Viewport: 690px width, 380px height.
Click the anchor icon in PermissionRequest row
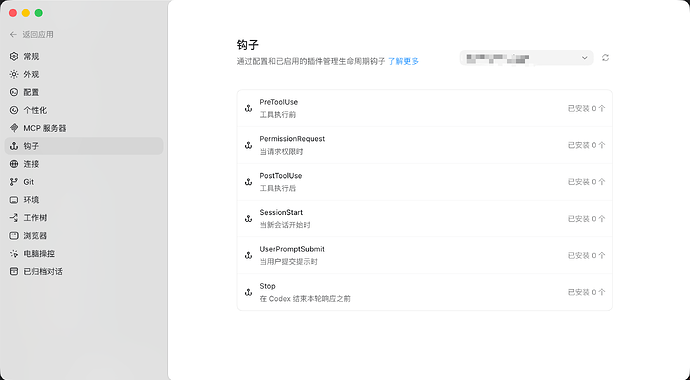(x=249, y=145)
